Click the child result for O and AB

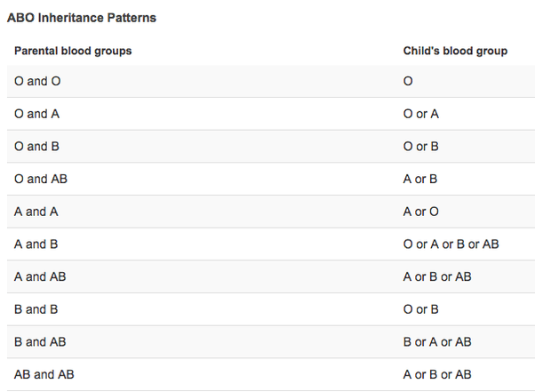[420, 179]
